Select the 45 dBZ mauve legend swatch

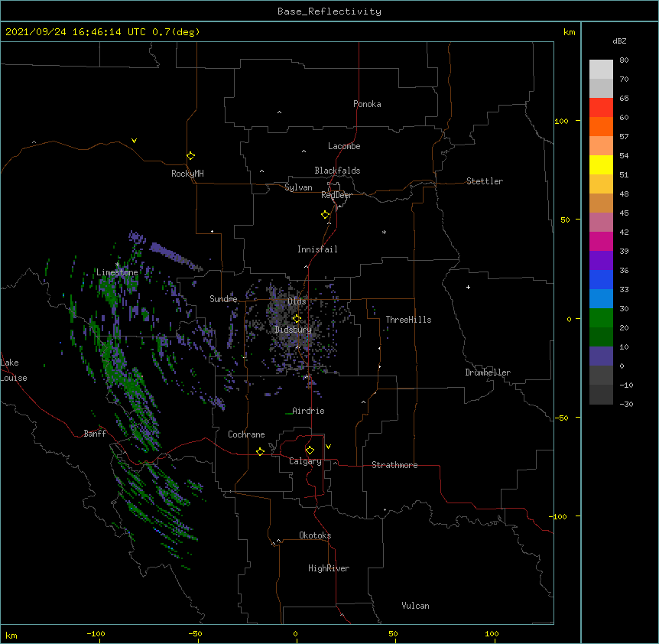click(601, 222)
